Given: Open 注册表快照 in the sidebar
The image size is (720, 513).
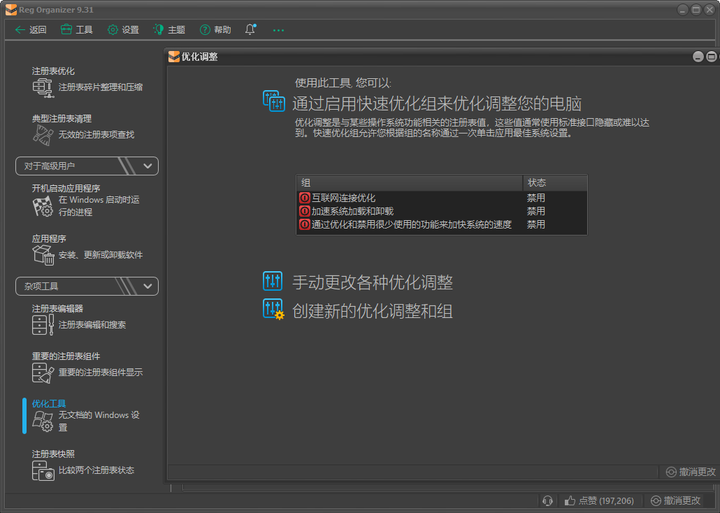Looking at the screenshot, I should (53, 454).
